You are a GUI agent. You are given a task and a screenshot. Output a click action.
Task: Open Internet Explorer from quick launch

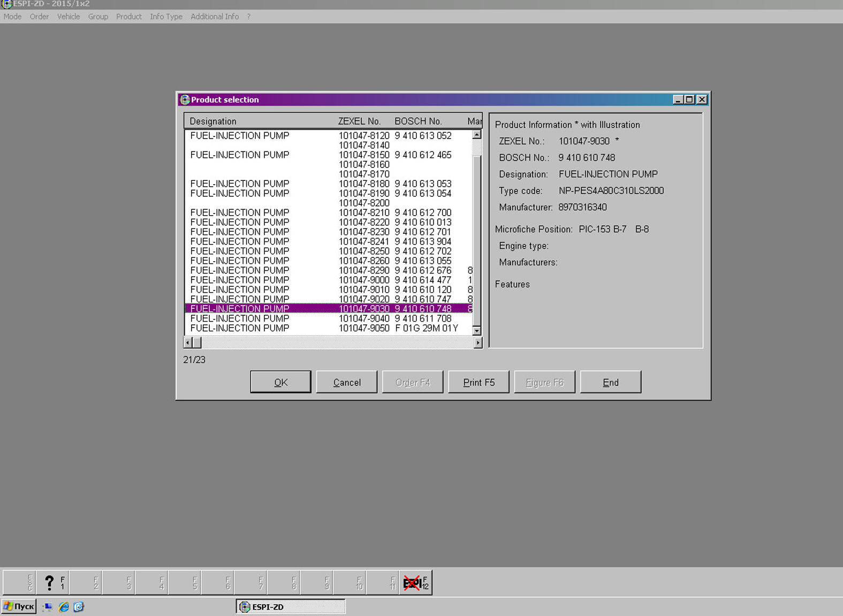(64, 607)
